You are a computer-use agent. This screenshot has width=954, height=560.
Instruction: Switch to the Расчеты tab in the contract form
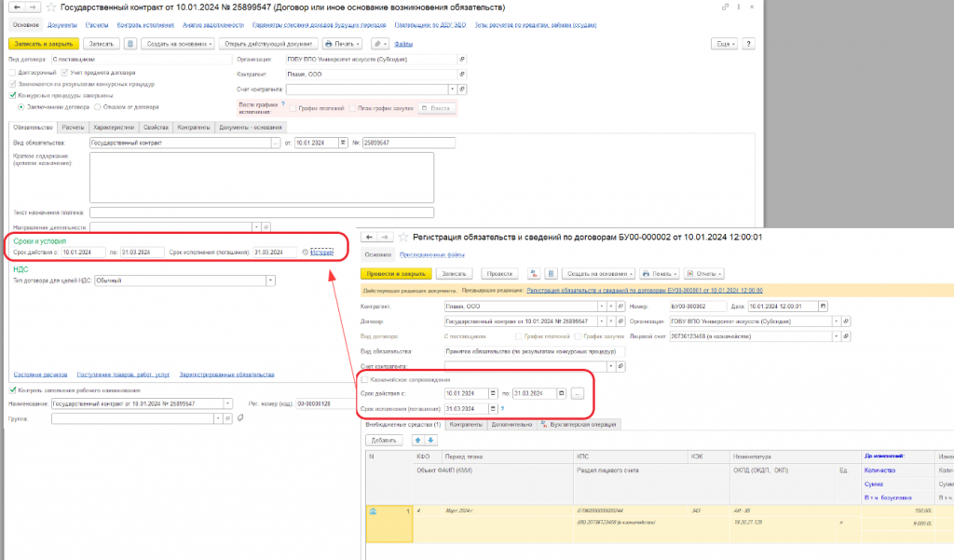[x=73, y=128]
